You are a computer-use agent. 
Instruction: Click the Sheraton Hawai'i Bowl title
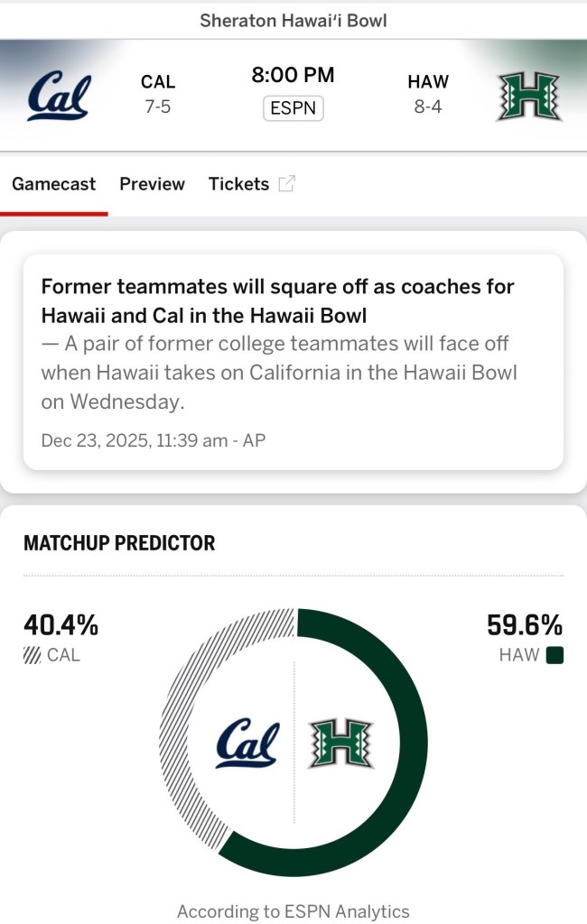[x=293, y=20]
